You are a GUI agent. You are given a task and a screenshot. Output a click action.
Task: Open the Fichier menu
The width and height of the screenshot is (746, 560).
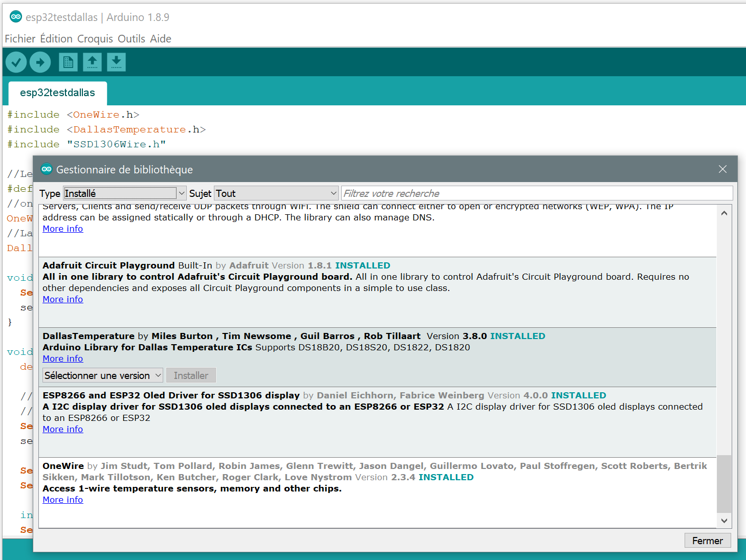tap(20, 39)
